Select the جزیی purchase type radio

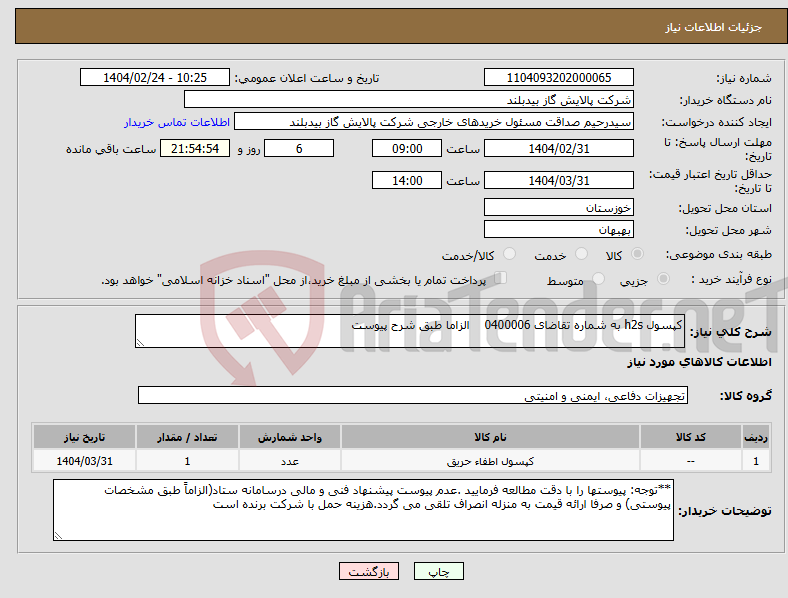663,278
